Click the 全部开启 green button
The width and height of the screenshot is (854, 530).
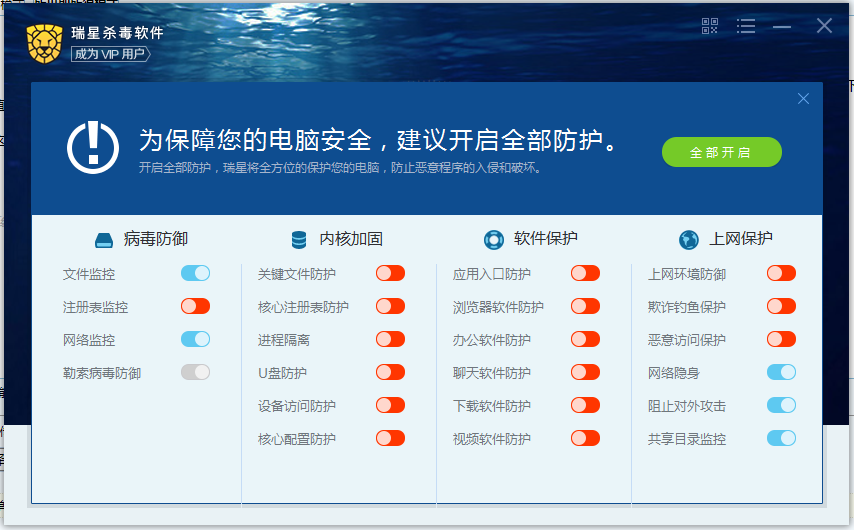(x=722, y=152)
